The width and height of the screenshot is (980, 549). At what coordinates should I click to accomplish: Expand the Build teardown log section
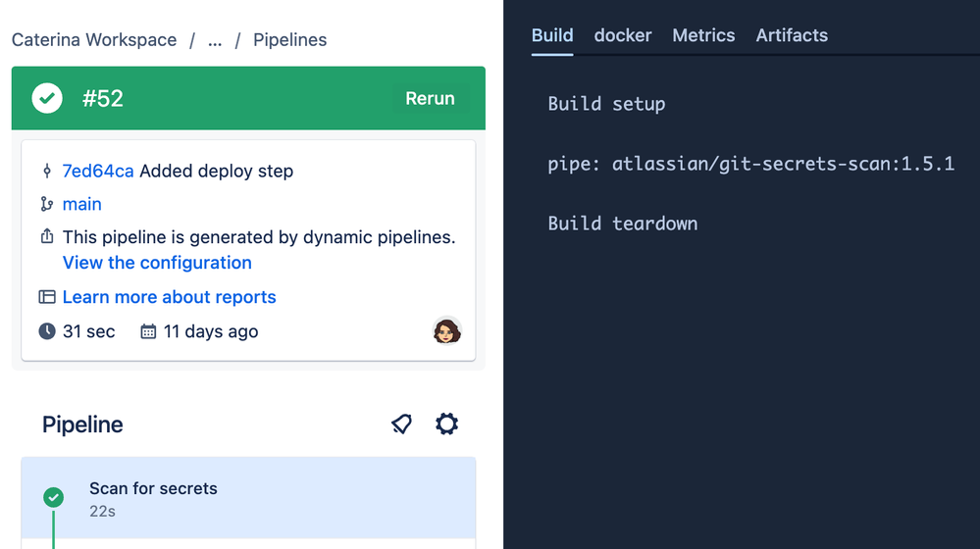pos(623,224)
